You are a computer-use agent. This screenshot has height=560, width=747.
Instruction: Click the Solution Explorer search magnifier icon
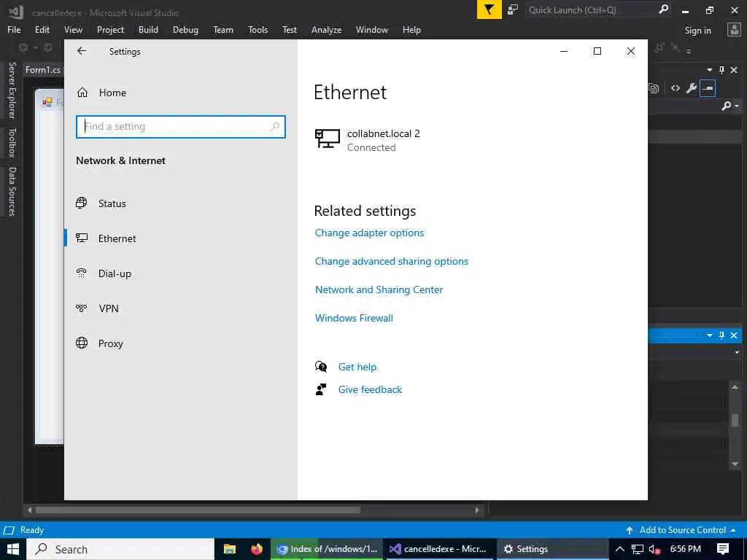(726, 106)
